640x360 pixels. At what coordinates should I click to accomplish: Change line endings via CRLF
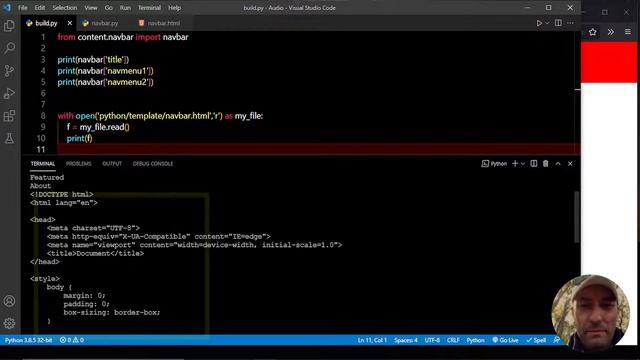click(x=453, y=340)
